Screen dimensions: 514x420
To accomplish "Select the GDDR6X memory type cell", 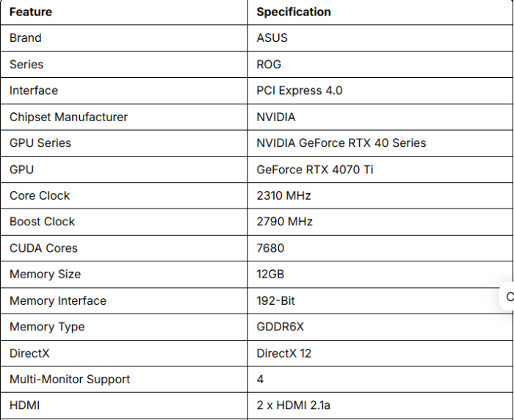I will (280, 327).
